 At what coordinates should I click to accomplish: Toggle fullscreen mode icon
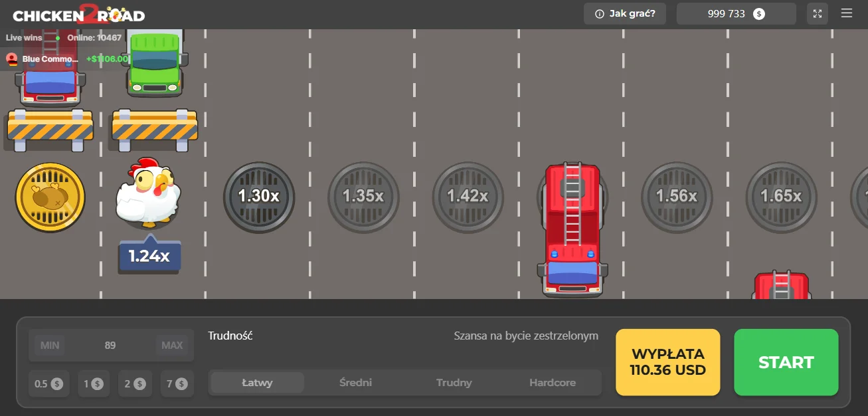[x=818, y=13]
